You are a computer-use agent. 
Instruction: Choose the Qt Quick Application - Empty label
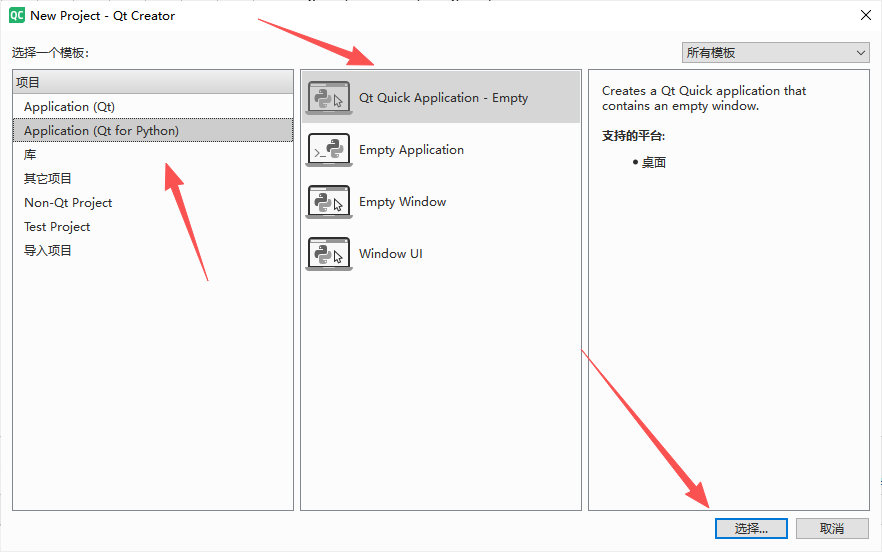(x=443, y=98)
